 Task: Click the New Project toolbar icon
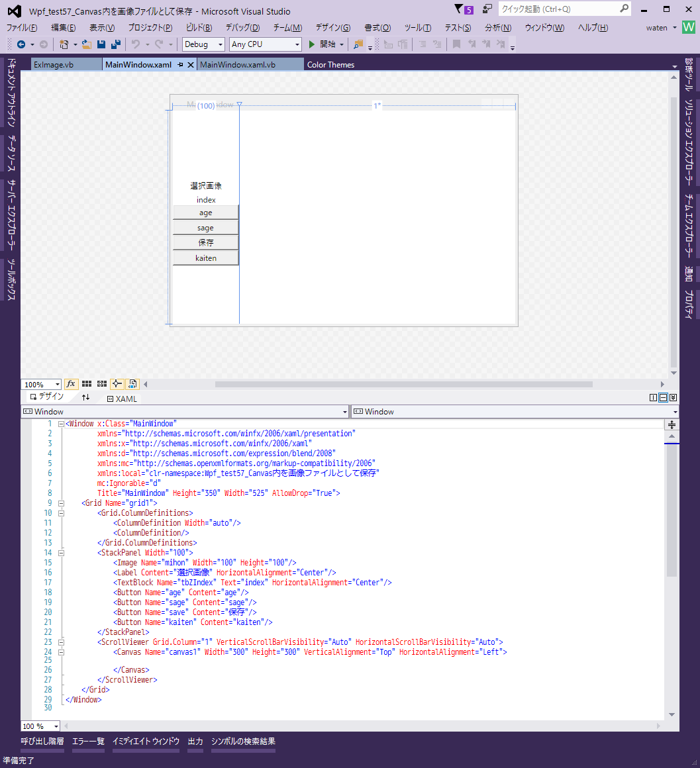(x=64, y=44)
